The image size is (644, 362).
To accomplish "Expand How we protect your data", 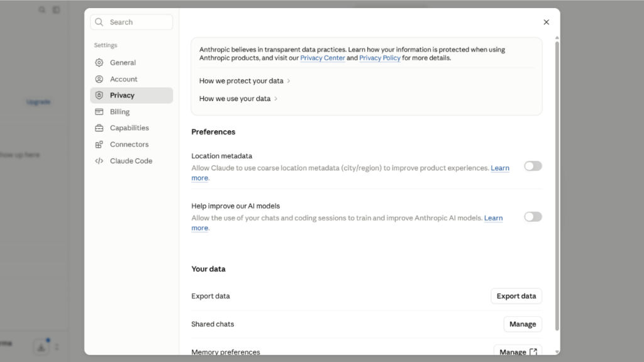I will 245,81.
